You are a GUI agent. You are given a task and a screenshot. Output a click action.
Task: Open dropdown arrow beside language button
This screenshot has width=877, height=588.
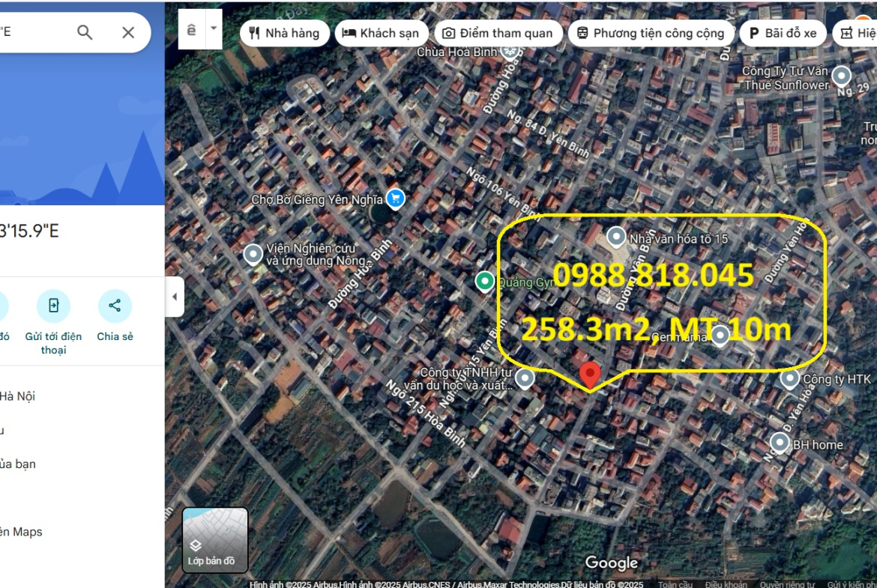214,29
